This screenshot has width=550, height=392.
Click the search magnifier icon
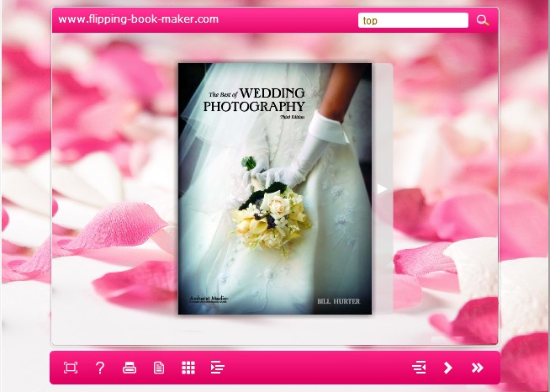coord(483,20)
